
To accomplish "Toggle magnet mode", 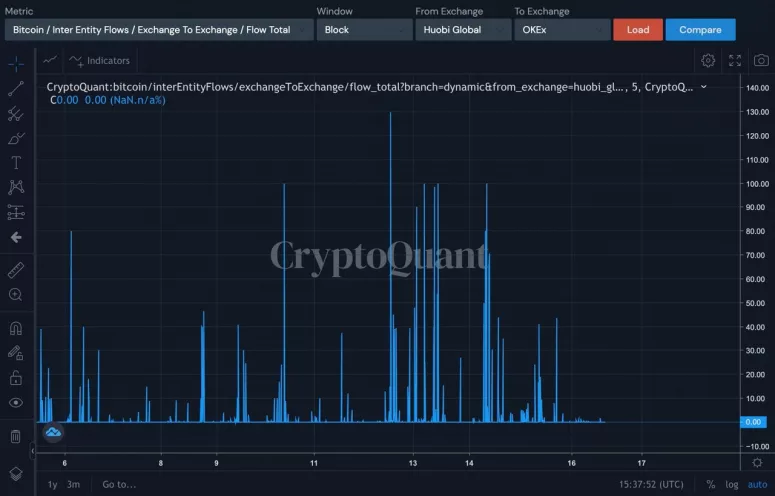I will pos(16,328).
